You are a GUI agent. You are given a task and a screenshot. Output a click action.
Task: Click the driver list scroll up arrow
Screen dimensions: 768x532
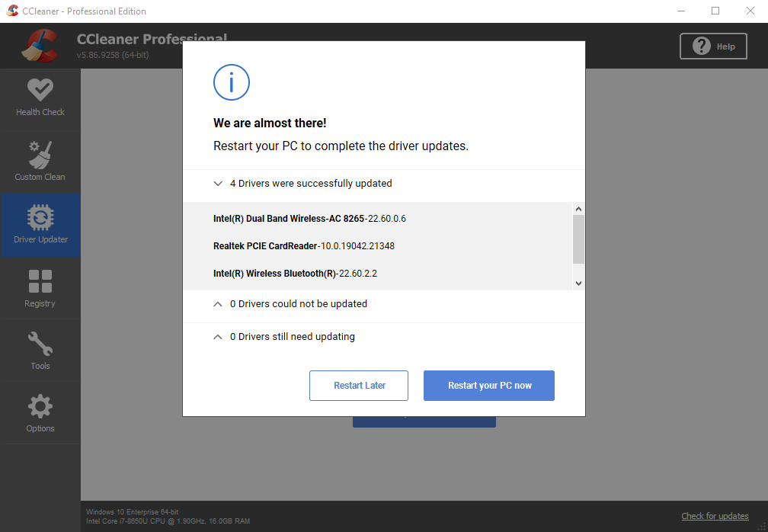click(578, 209)
